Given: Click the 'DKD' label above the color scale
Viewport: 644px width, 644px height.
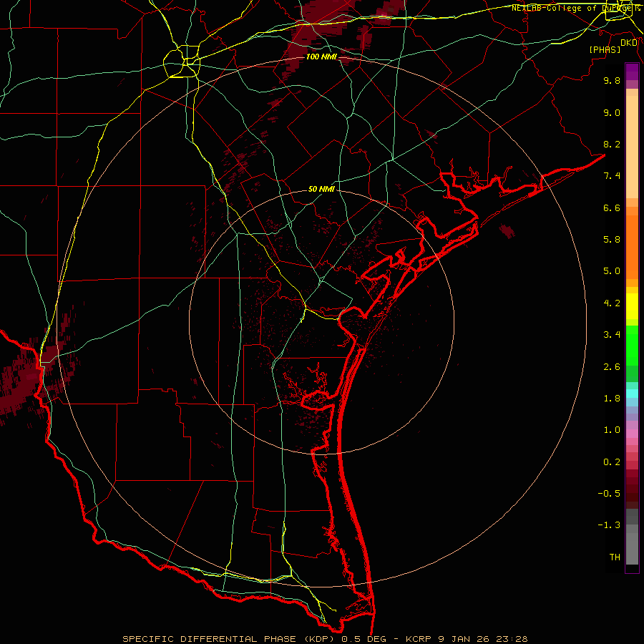Looking at the screenshot, I should click(x=629, y=43).
